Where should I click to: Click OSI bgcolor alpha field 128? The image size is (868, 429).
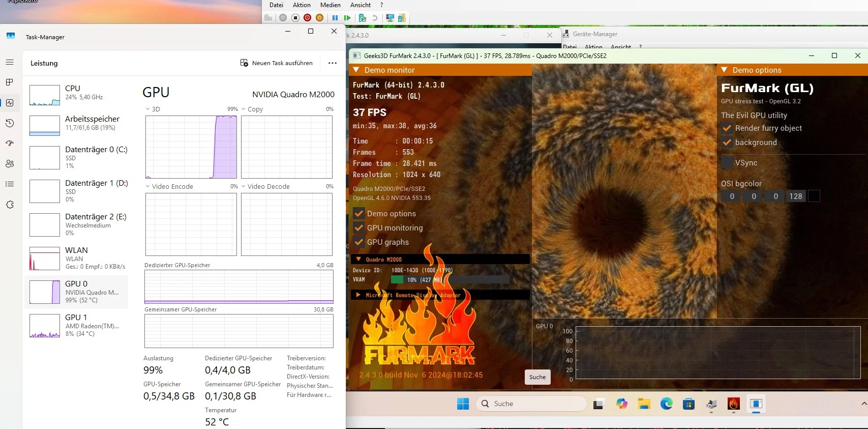pos(796,196)
